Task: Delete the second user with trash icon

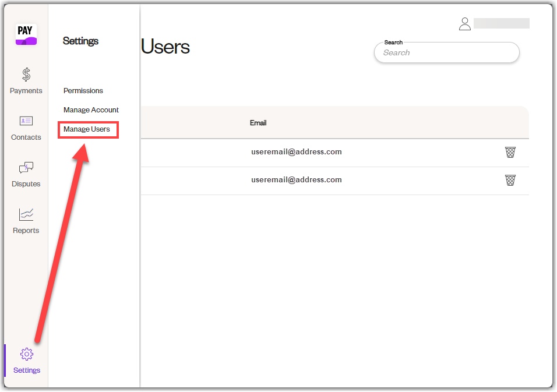Action: point(510,181)
